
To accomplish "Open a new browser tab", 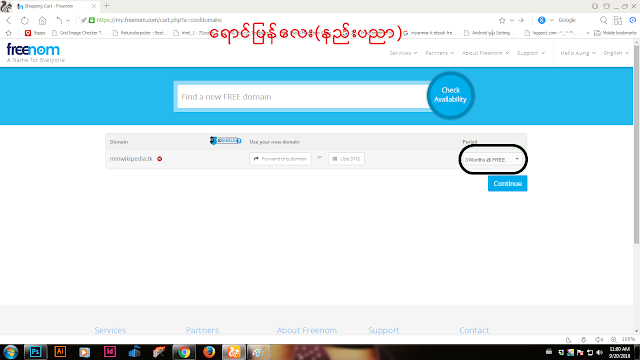I will [x=107, y=6].
